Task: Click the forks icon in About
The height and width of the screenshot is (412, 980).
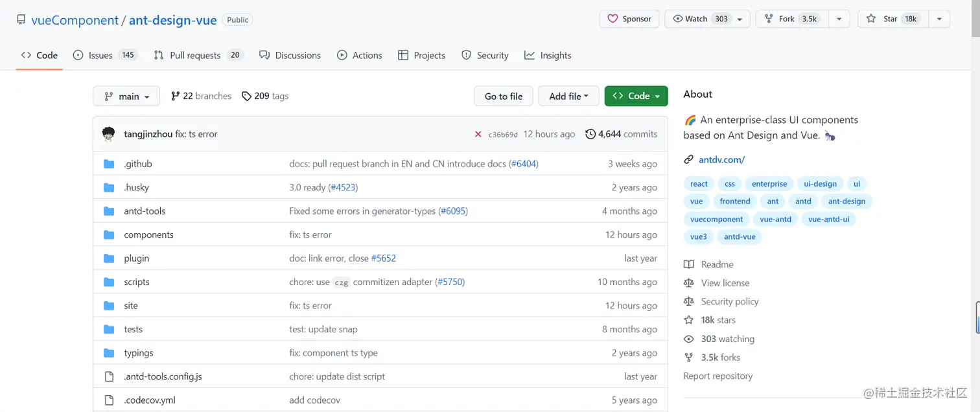Action: (x=688, y=358)
